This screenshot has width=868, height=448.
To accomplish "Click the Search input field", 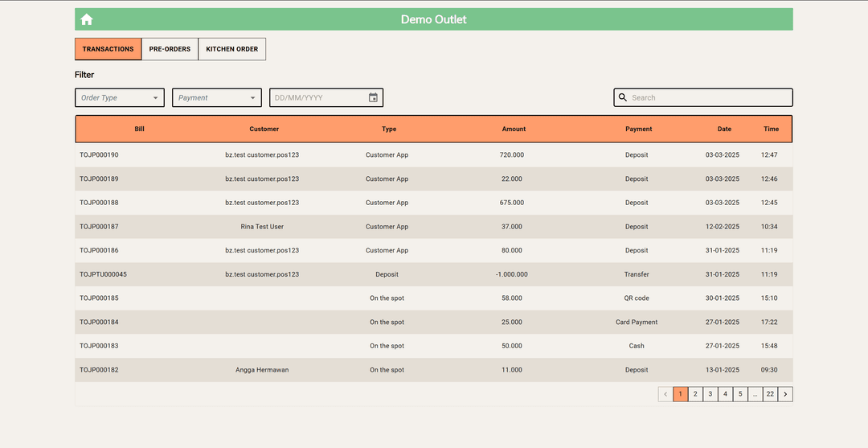I will pyautogui.click(x=707, y=97).
